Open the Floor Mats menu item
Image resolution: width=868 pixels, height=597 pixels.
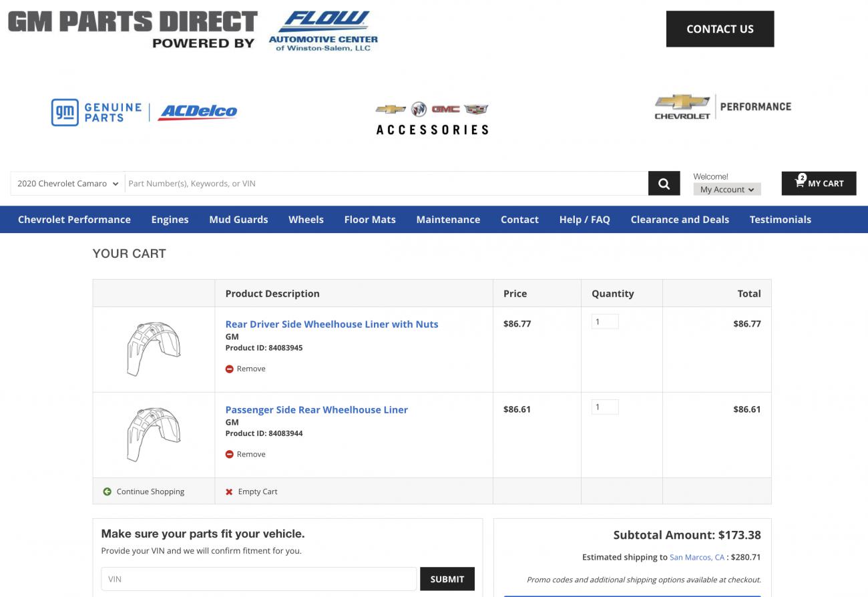(370, 220)
